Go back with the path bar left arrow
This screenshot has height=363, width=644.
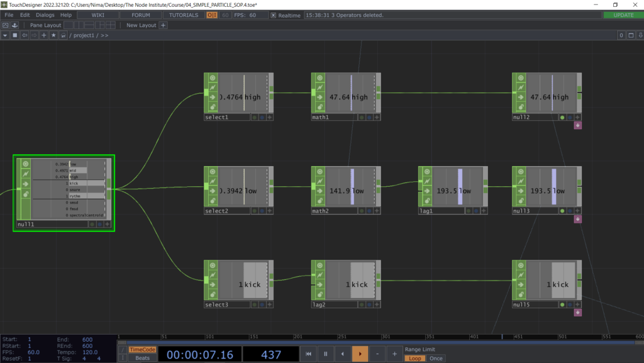pyautogui.click(x=25, y=35)
